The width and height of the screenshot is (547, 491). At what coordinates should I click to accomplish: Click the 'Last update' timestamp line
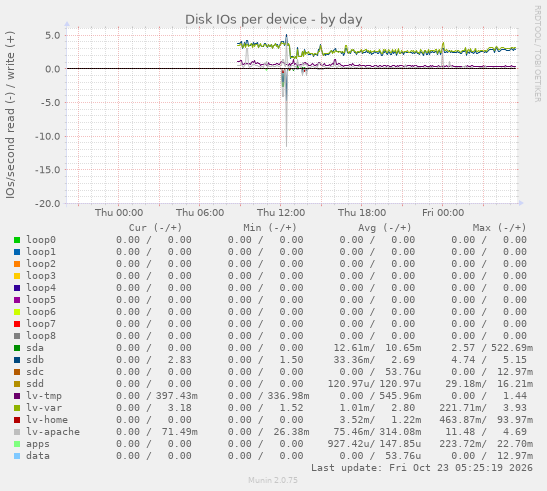(422, 468)
